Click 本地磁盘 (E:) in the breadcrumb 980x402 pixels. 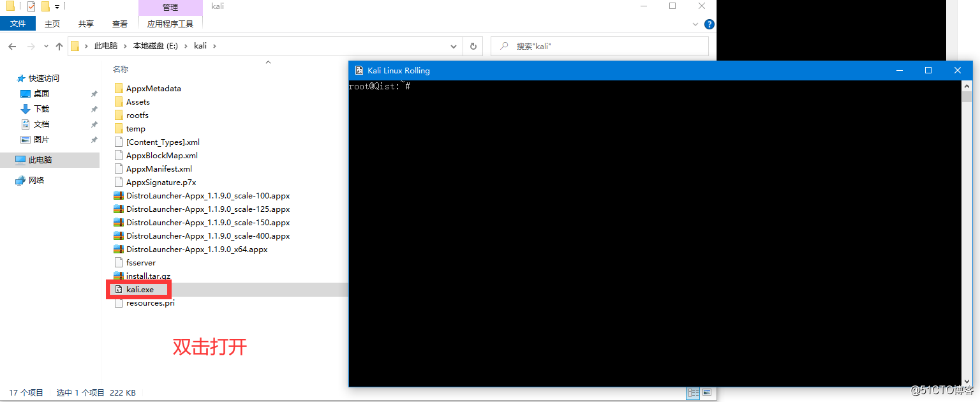pos(156,46)
